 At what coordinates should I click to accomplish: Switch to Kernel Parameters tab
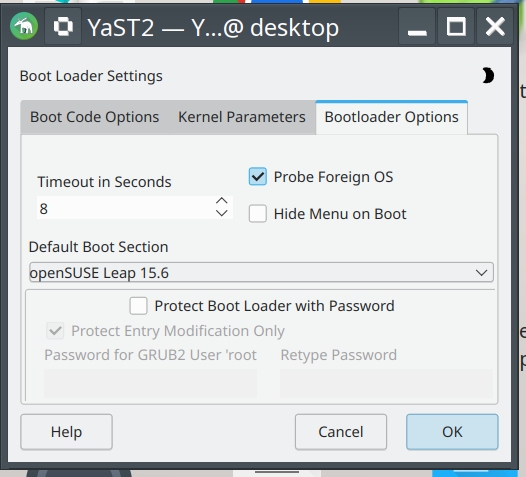242,117
